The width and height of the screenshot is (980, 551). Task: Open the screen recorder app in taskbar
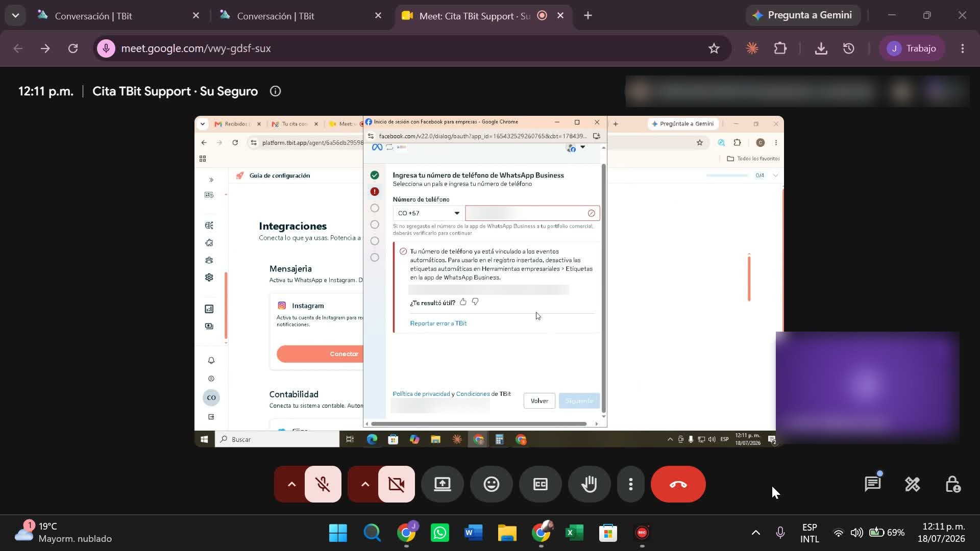(x=642, y=533)
